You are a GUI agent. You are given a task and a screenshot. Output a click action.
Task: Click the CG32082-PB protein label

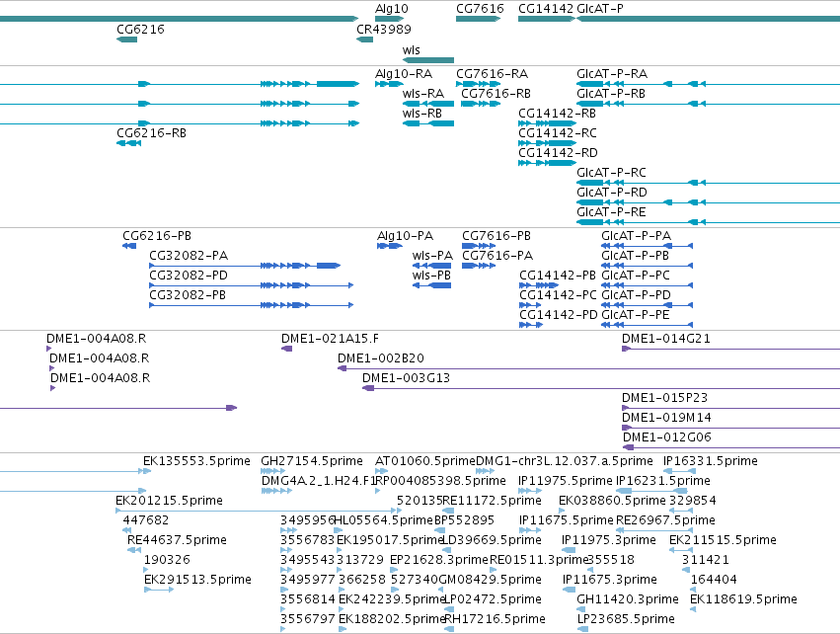(x=188, y=295)
